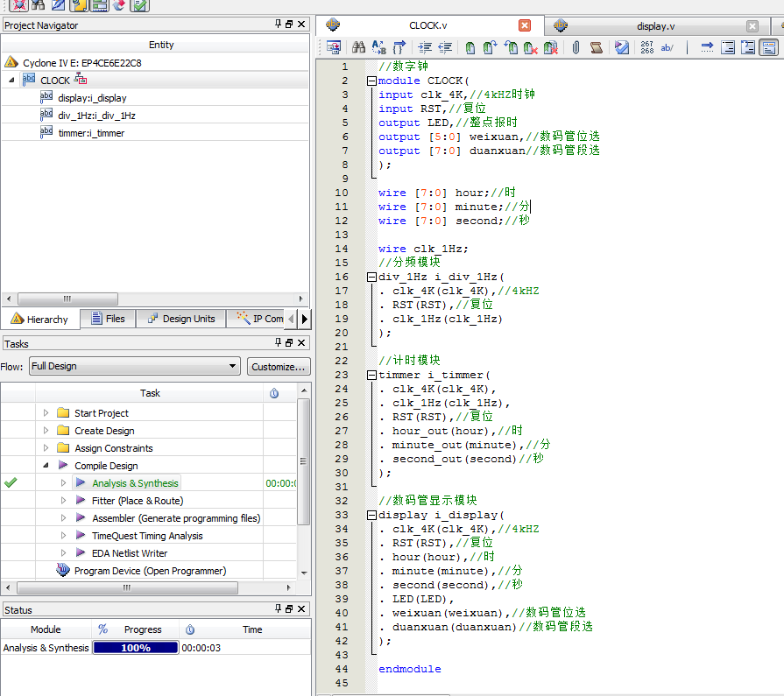Click bookmark icon with single red X
This screenshot has height=696, width=784.
coord(531,47)
